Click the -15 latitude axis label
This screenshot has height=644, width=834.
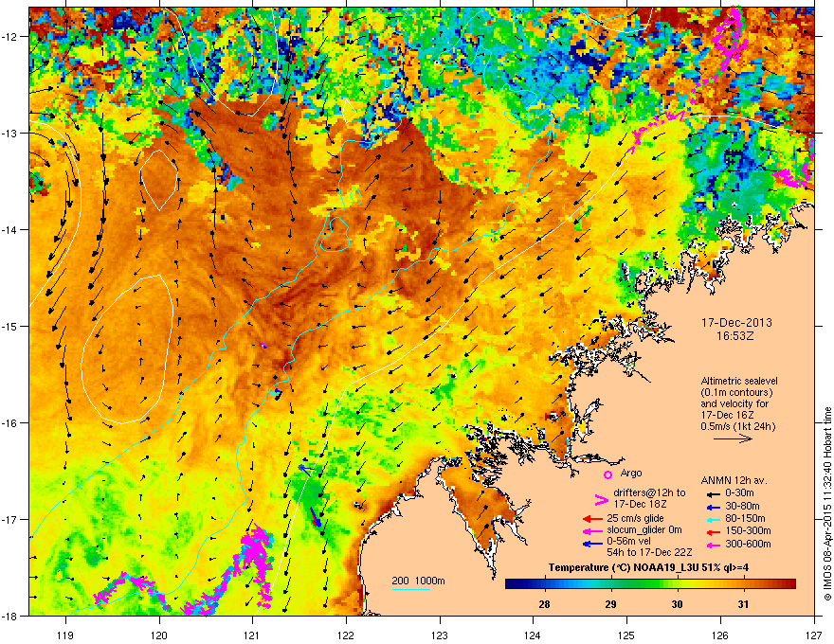pos(9,326)
